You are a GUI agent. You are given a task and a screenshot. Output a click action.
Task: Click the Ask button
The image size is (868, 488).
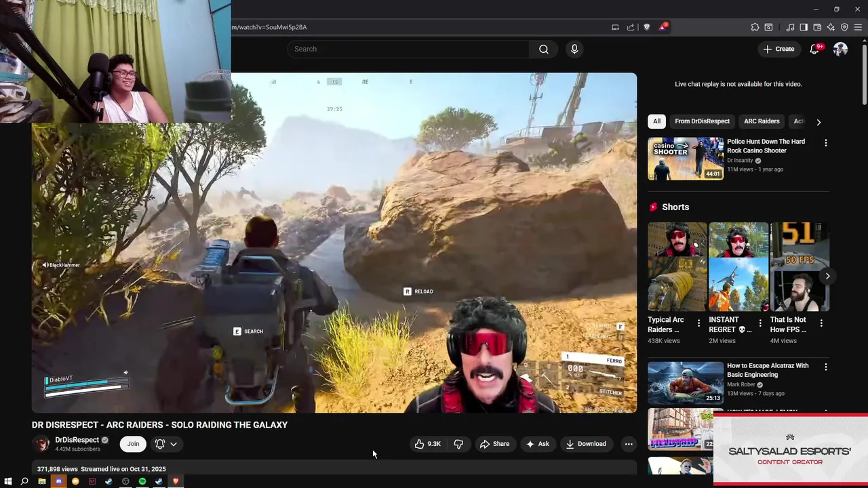(537, 444)
